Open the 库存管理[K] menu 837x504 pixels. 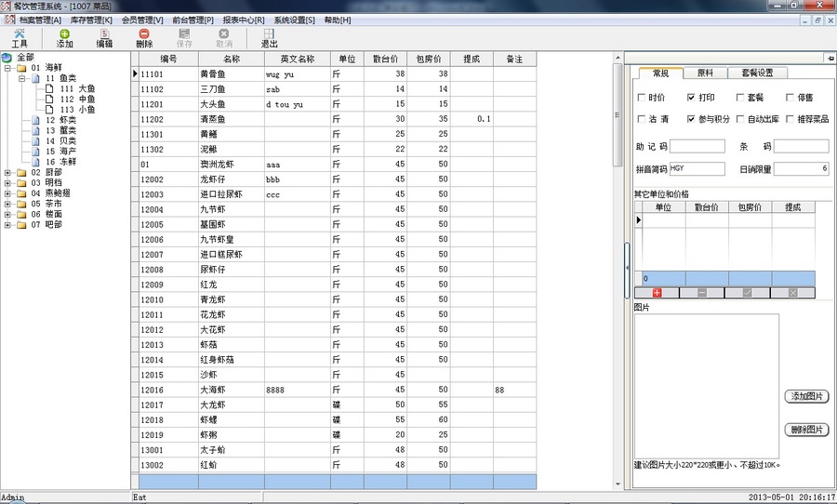[x=91, y=20]
